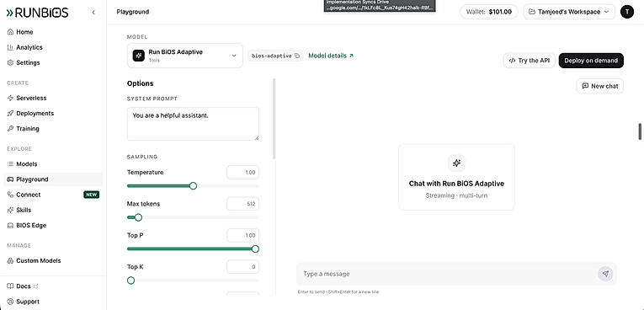Open the Model details link
This screenshot has width=644, height=310.
click(x=331, y=56)
